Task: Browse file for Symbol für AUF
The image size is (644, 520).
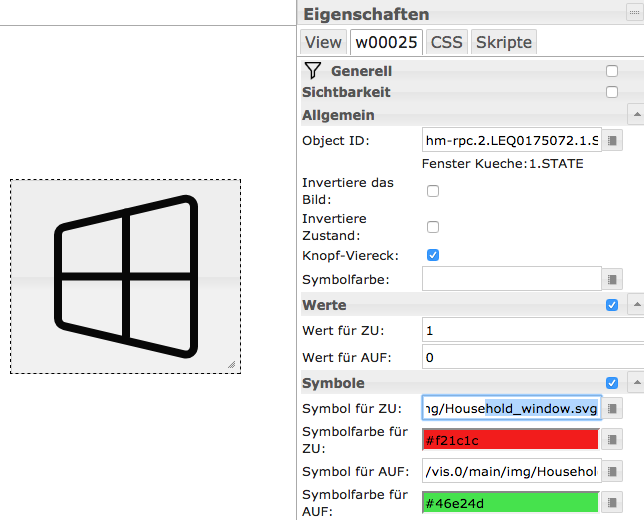Action: [x=613, y=471]
